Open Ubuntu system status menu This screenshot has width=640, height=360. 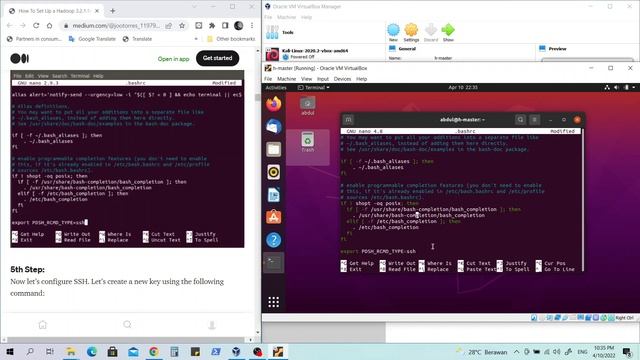pos(620,87)
